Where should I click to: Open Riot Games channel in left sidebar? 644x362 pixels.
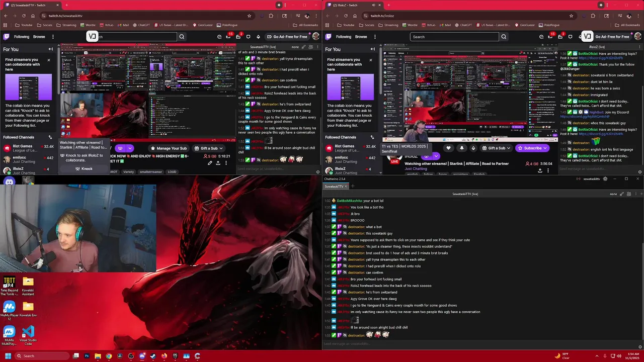point(28,148)
